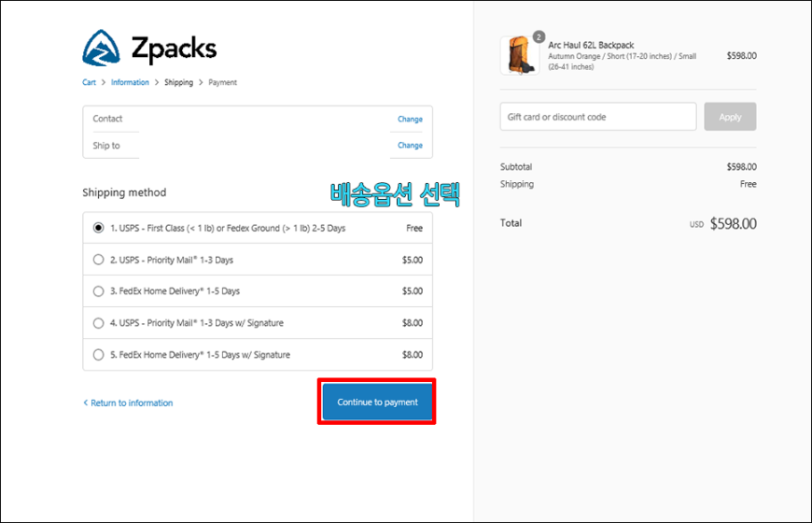Viewport: 812px width, 523px height.
Task: Choose FedEx Home Delivery with Signature option
Action: 258,355
